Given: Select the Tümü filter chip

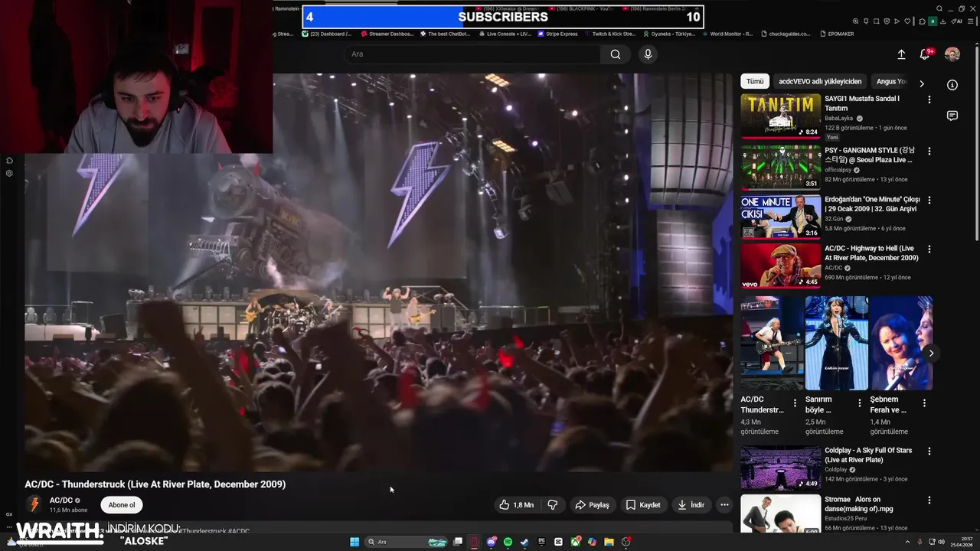Looking at the screenshot, I should (x=755, y=81).
